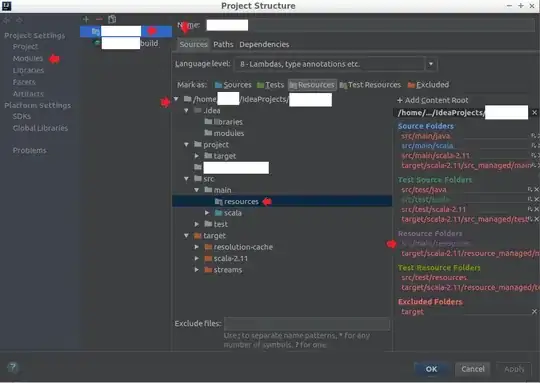Image resolution: width=540 pixels, height=383 pixels.
Task: Select Modules in the sidebar
Action: point(28,59)
